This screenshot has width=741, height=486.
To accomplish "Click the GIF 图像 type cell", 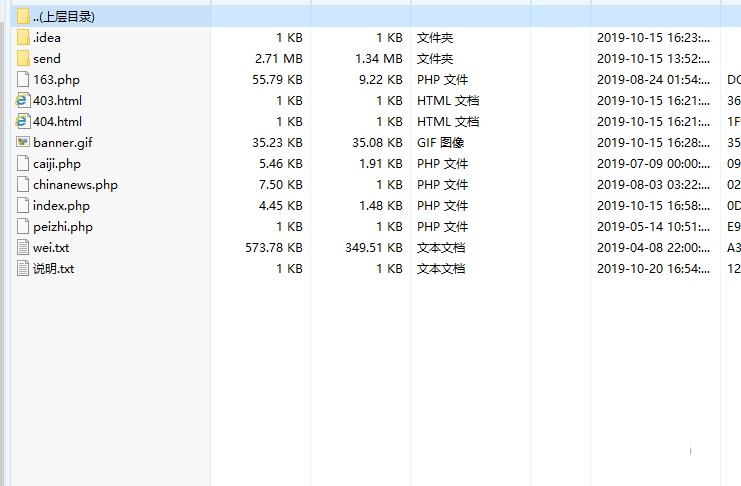I will tap(440, 143).
